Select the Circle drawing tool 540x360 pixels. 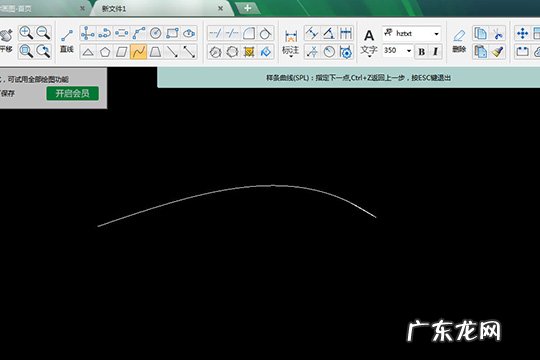[x=156, y=33]
